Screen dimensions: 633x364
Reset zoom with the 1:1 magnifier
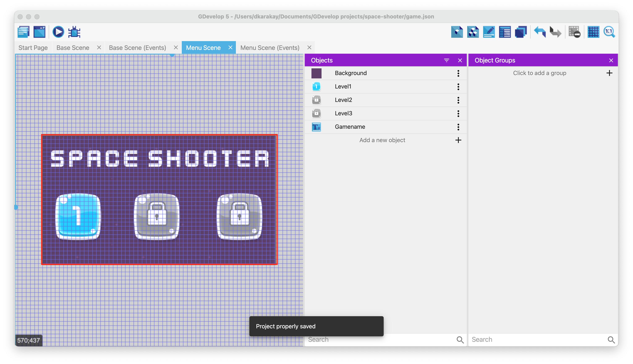tap(609, 32)
